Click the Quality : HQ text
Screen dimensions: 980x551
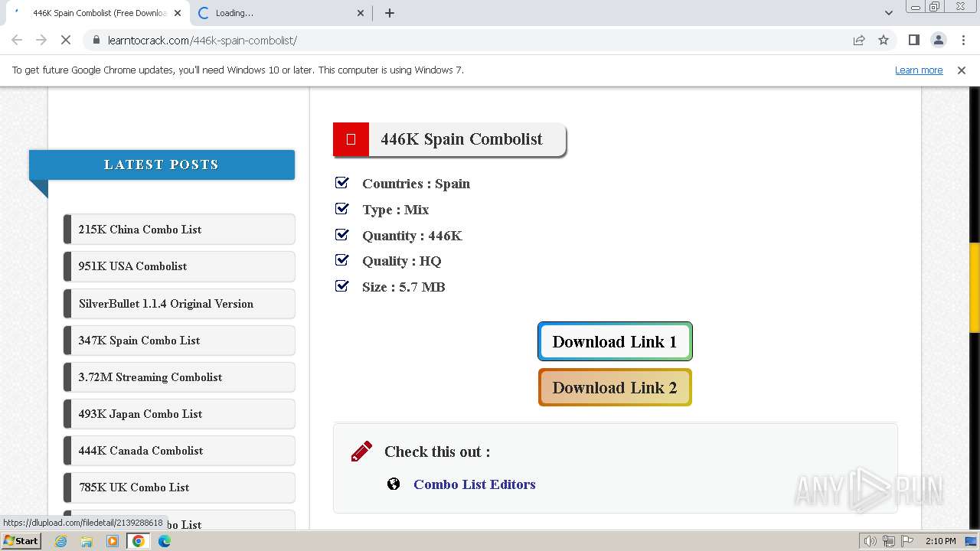tap(401, 261)
